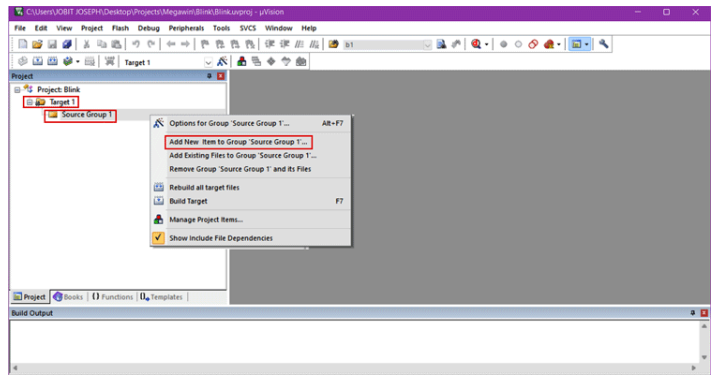Click the Open file folder icon
717x384 pixels.
point(37,44)
